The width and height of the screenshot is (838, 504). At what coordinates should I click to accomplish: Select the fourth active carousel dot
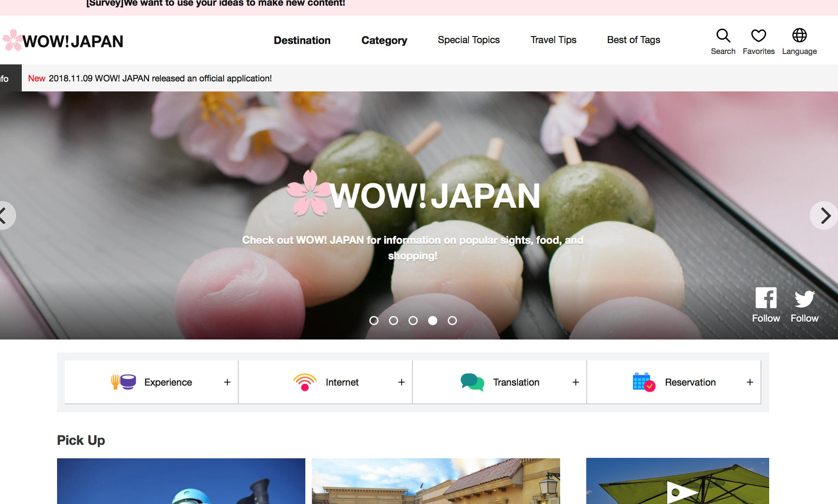pyautogui.click(x=433, y=321)
